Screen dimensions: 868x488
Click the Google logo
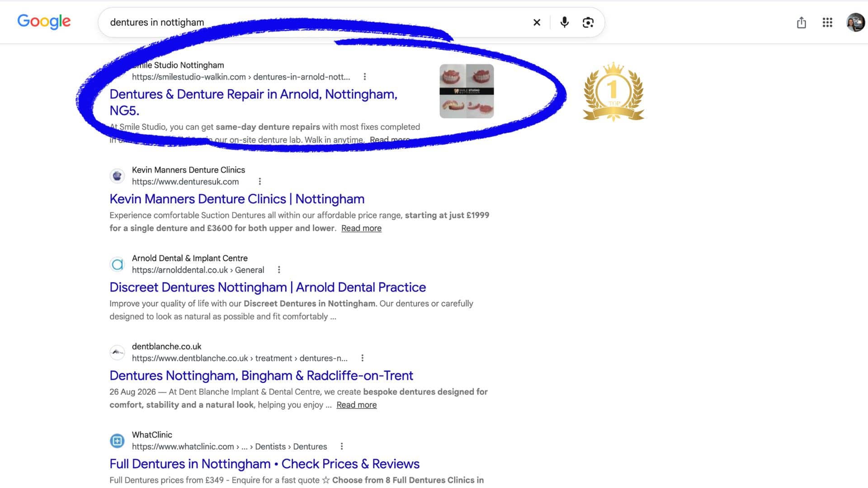(44, 21)
